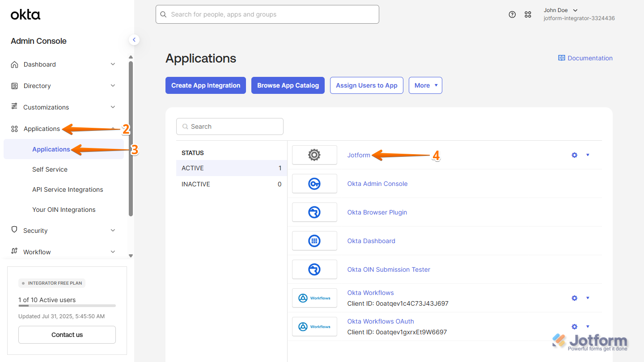This screenshot has height=362, width=644.
Task: Click Client ID 0oatqev1gxrxEt9W6697 text
Action: [x=397, y=332]
